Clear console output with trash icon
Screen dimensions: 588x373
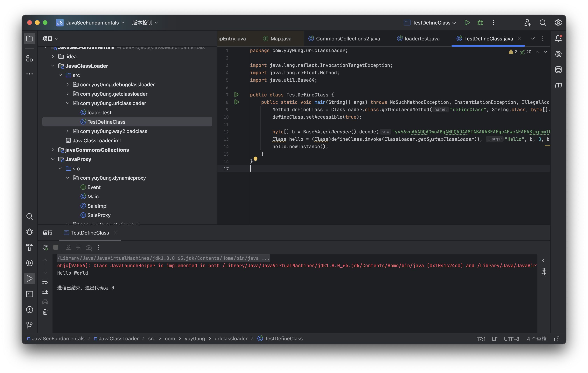[45, 312]
